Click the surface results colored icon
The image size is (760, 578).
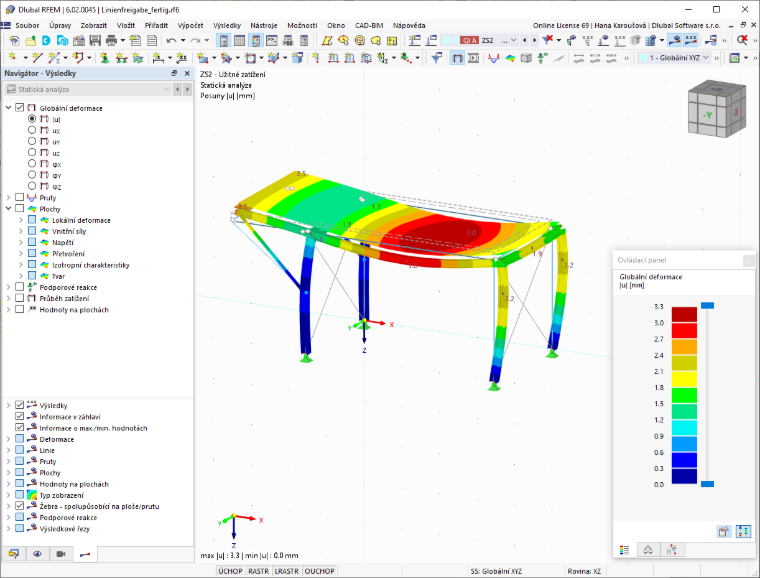(510, 58)
